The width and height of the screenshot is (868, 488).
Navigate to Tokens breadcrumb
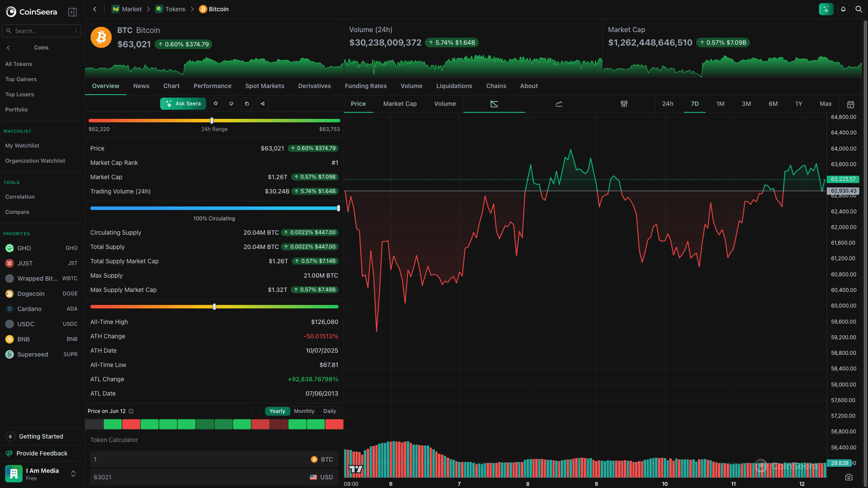point(171,9)
